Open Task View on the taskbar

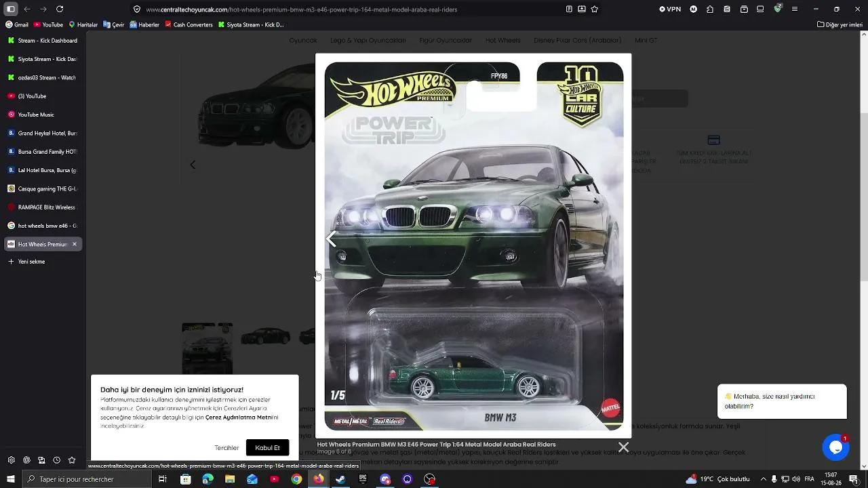(163, 479)
